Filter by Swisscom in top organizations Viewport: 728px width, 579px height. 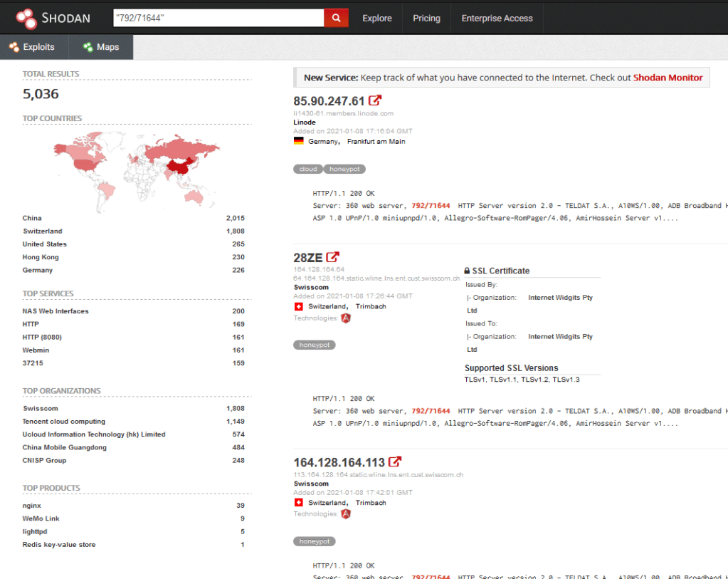[x=40, y=408]
